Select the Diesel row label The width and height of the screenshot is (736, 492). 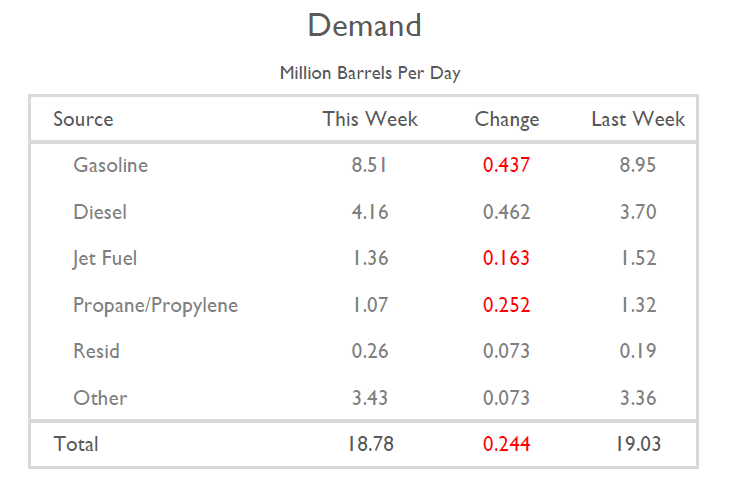[100, 212]
